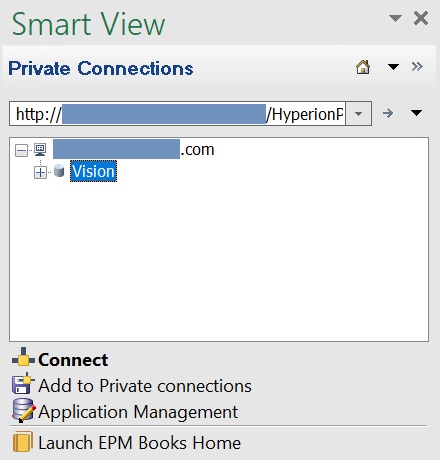This screenshot has width=440, height=460.
Task: Select the server name ending in .com
Action: [133, 149]
